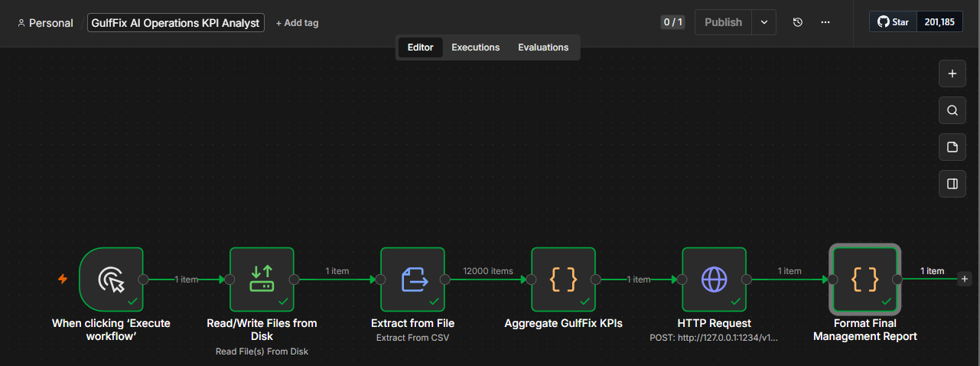Switch to the Executions tab
Viewport: 980px width, 366px height.
point(475,47)
